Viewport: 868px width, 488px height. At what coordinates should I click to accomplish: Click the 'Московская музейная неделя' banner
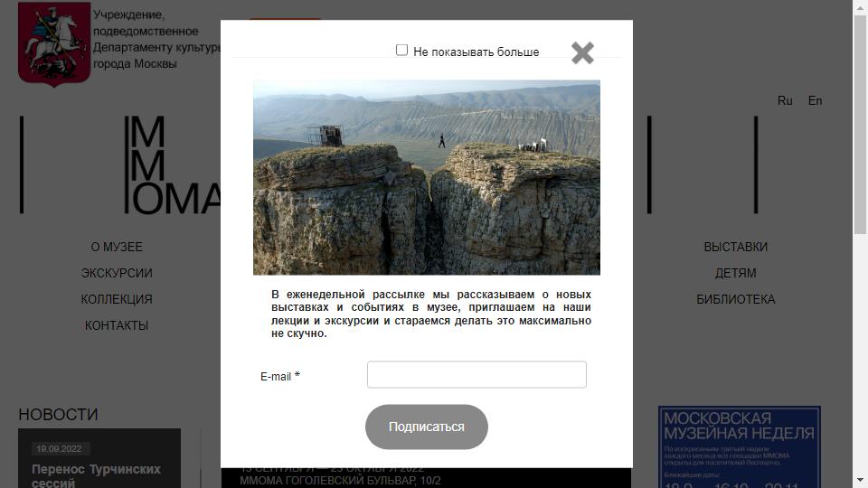click(x=740, y=447)
